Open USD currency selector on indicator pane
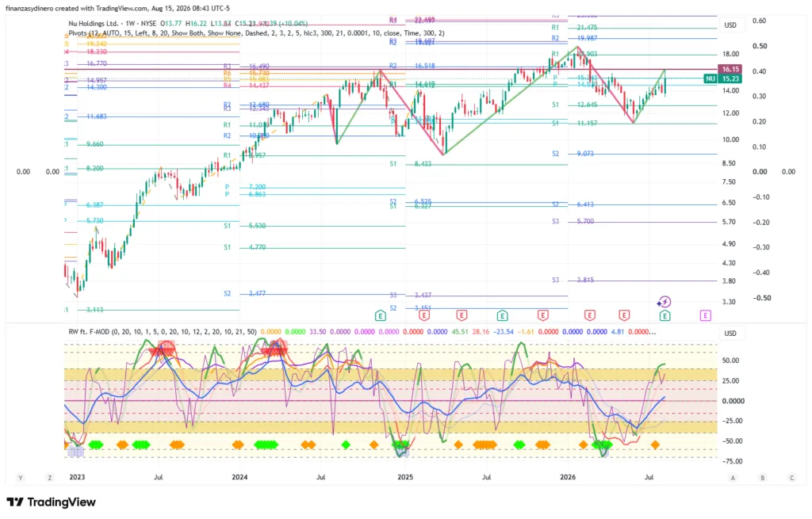 coord(730,334)
